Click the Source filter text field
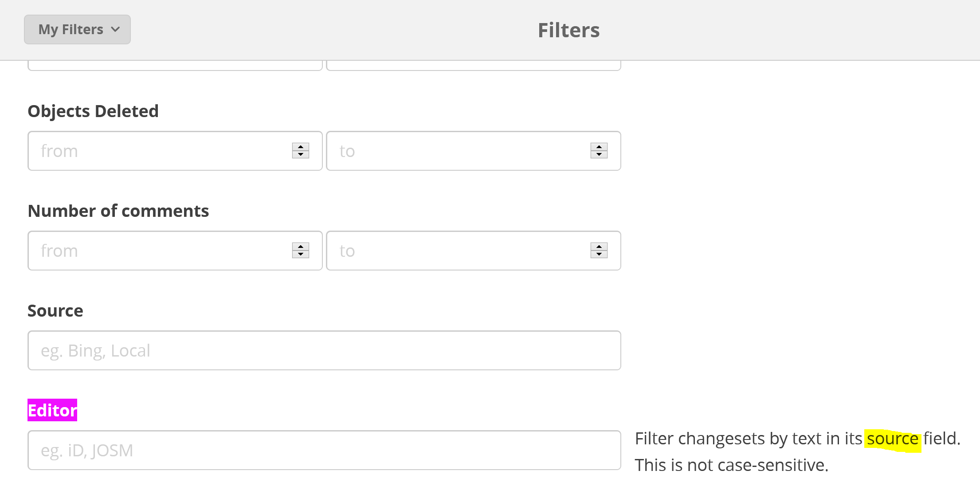The image size is (980, 498). [x=324, y=350]
